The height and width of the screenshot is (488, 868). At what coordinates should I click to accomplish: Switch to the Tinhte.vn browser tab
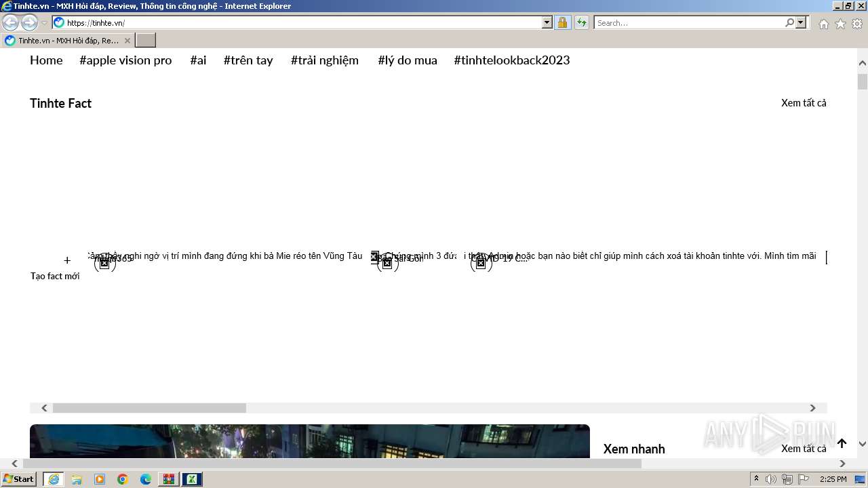pyautogui.click(x=68, y=41)
